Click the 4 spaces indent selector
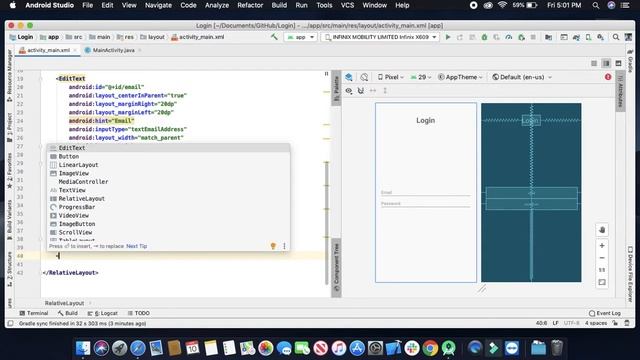 pos(596,323)
